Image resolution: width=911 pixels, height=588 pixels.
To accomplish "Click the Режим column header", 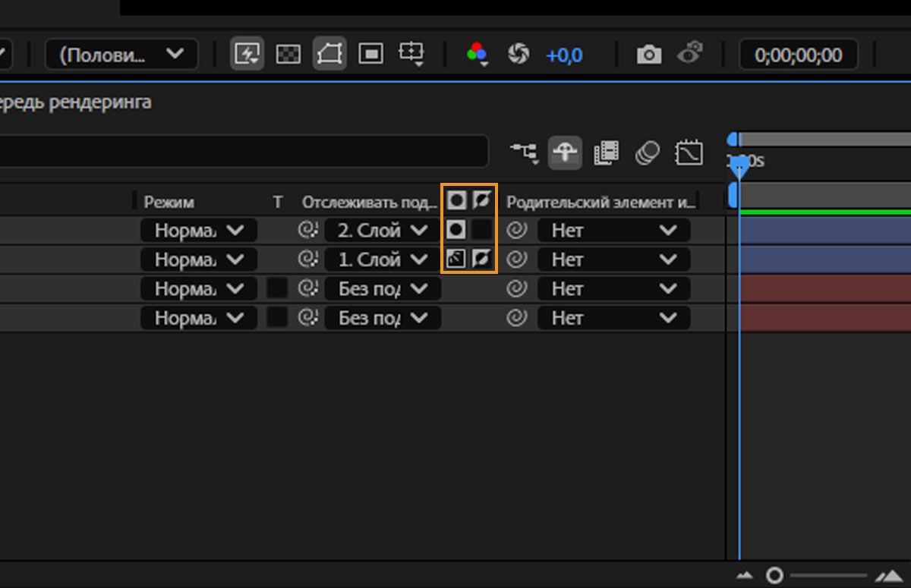I will 169,202.
